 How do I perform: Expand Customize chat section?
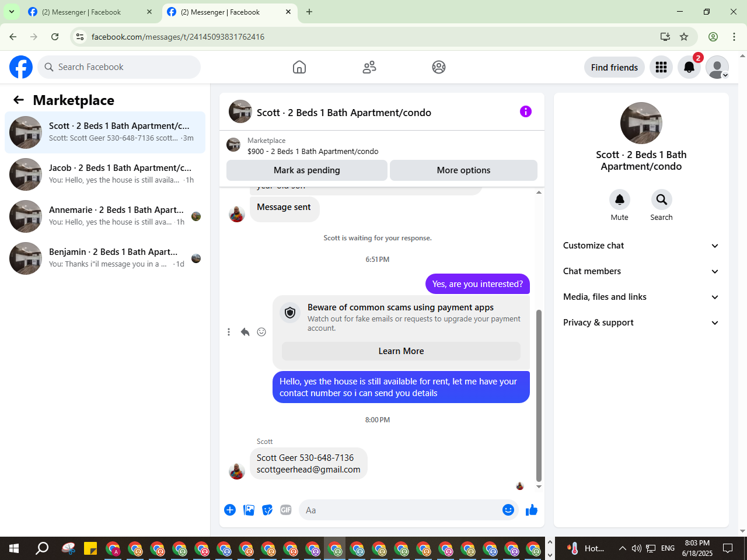641,246
